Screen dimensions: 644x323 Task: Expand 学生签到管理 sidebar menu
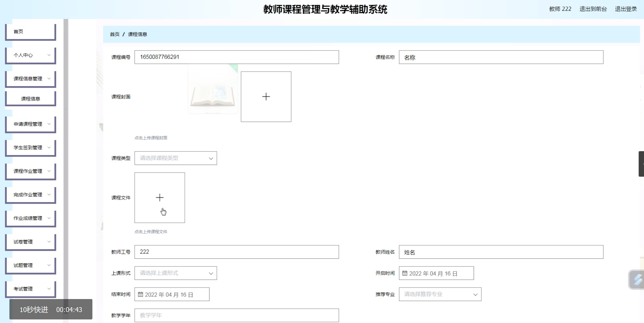coord(31,147)
